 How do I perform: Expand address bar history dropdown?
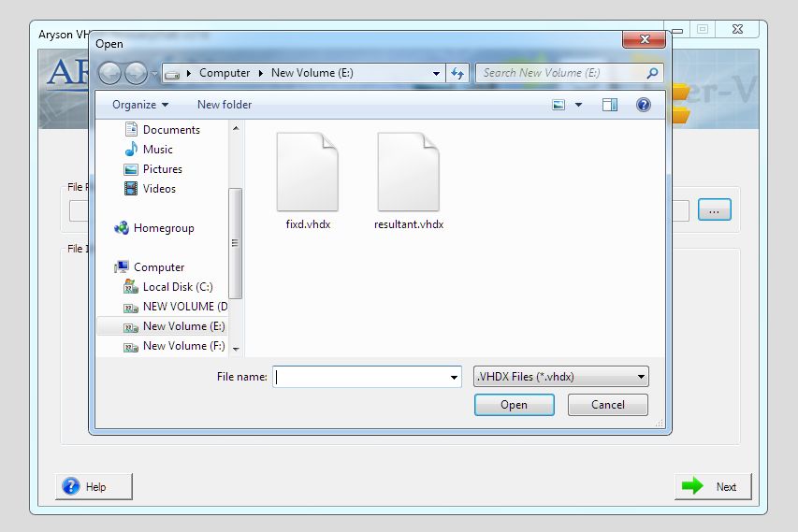tap(436, 73)
